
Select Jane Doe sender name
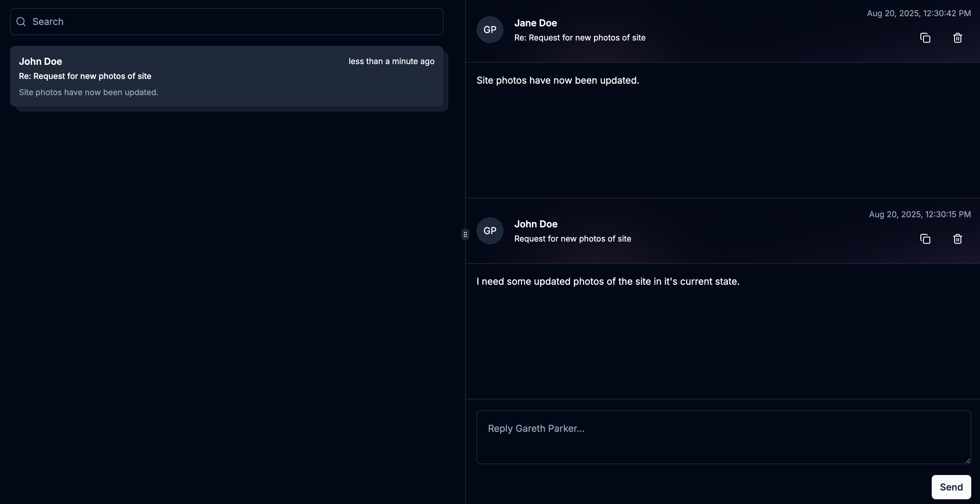click(x=536, y=23)
